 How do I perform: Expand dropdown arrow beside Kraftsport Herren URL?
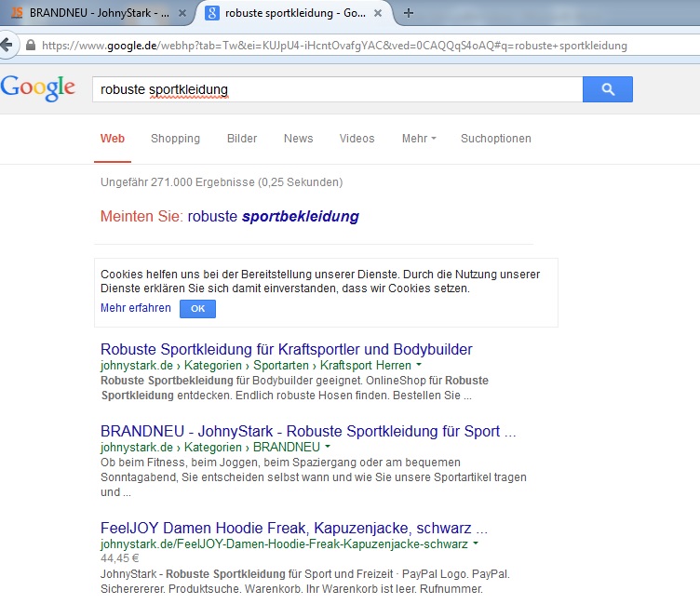coord(419,365)
